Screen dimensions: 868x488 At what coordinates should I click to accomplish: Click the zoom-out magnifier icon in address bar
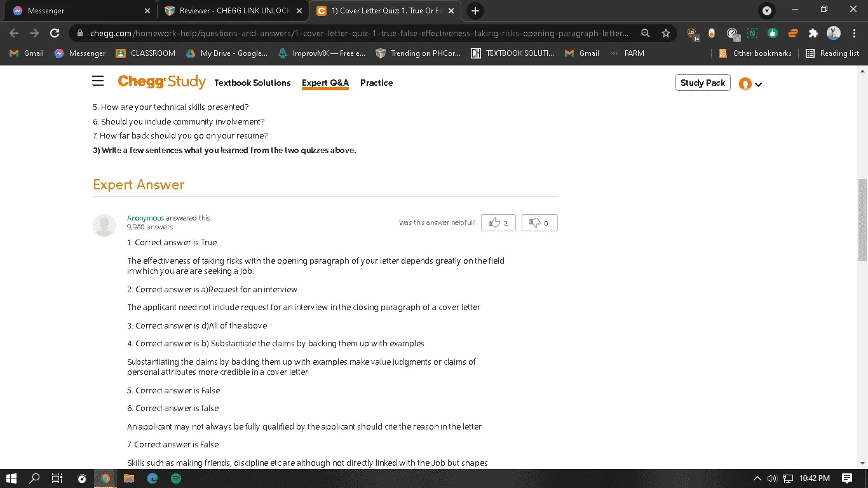click(646, 33)
